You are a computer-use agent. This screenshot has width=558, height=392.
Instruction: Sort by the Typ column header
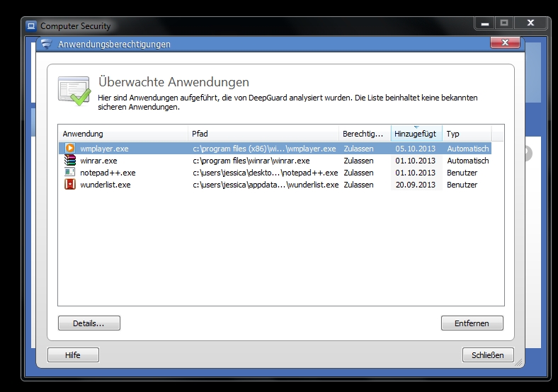pyautogui.click(x=467, y=134)
